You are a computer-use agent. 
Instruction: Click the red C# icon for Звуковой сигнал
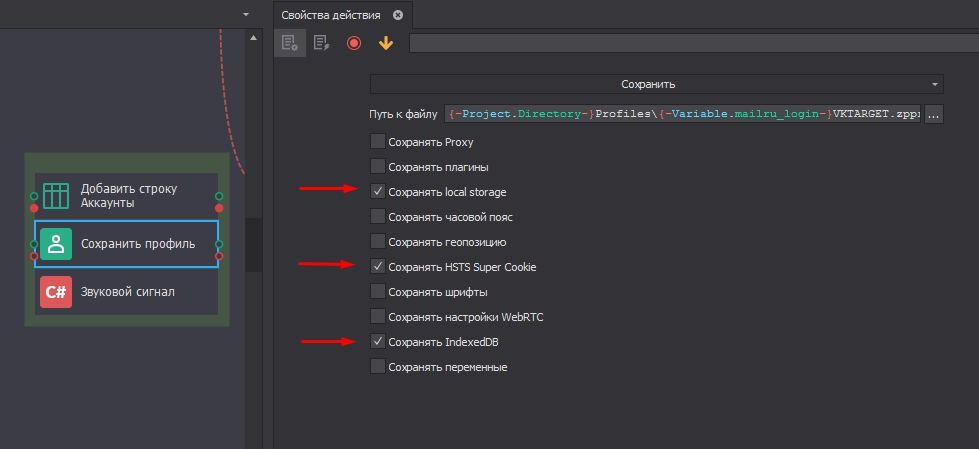(x=56, y=292)
